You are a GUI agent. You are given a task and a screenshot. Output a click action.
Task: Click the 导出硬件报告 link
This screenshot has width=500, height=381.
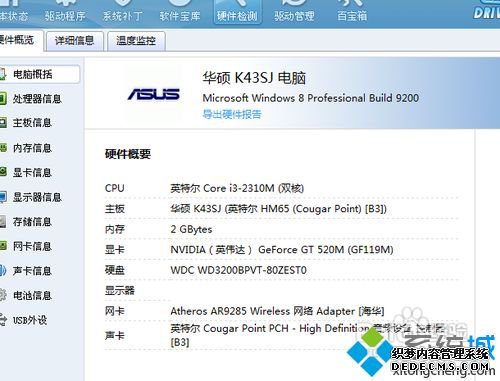click(232, 114)
